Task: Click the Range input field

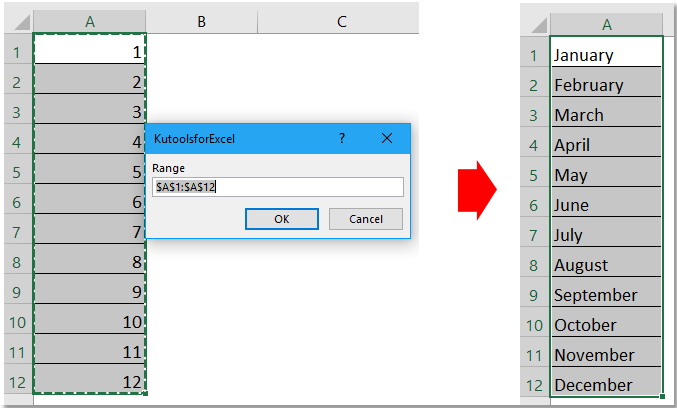Action: [x=278, y=187]
